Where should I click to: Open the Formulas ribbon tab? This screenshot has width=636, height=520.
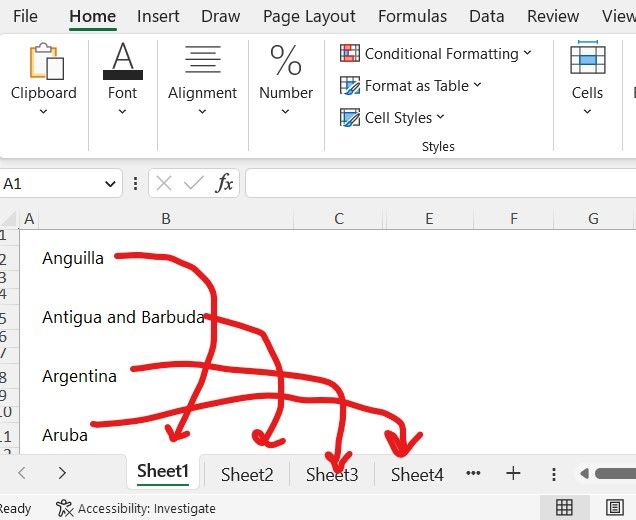coord(413,17)
